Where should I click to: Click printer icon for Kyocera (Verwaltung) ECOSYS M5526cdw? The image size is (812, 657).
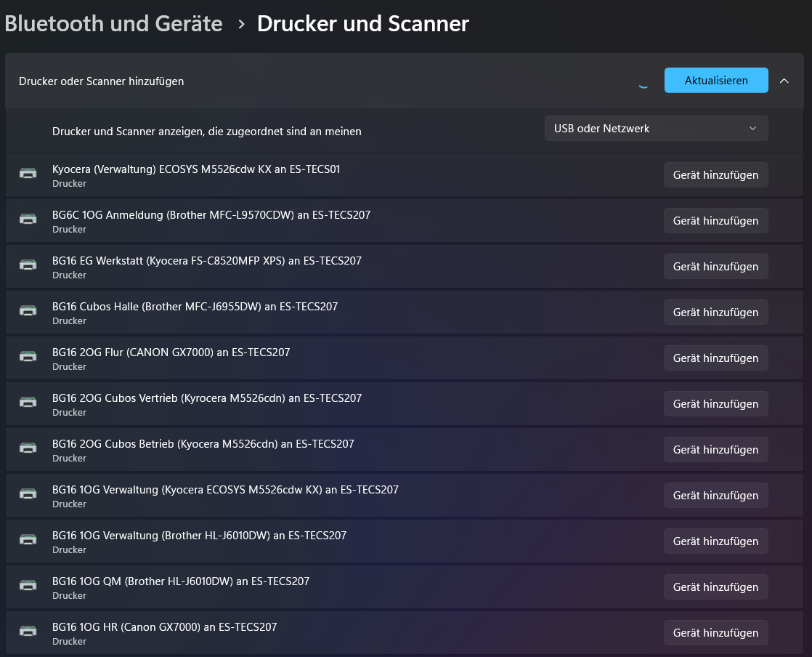28,174
